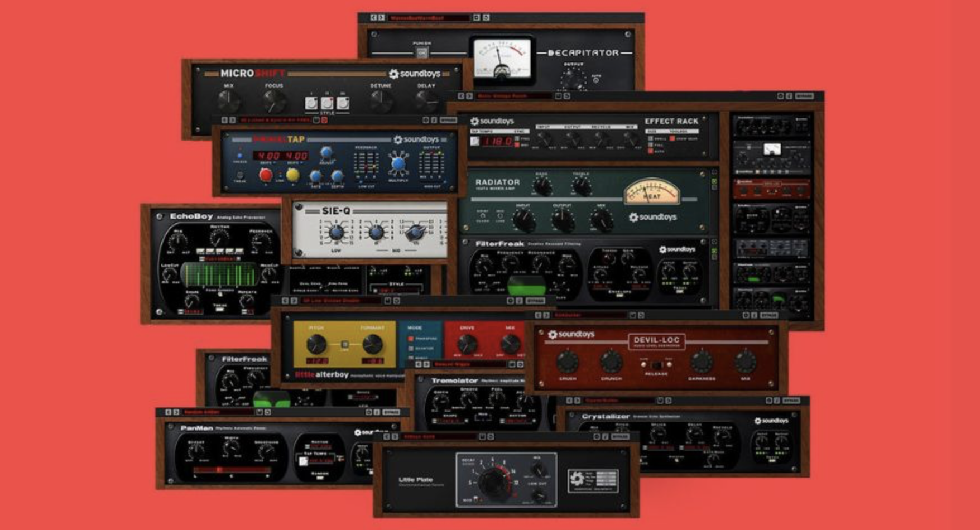Click the Tap Tempo pad in Effect Rack
The height and width of the screenshot is (530, 980).
coord(475,141)
